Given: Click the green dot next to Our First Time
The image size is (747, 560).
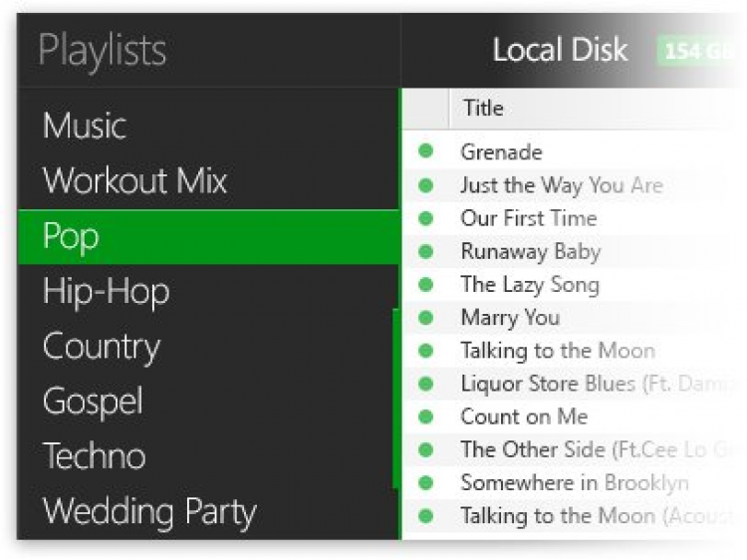Looking at the screenshot, I should [x=426, y=218].
